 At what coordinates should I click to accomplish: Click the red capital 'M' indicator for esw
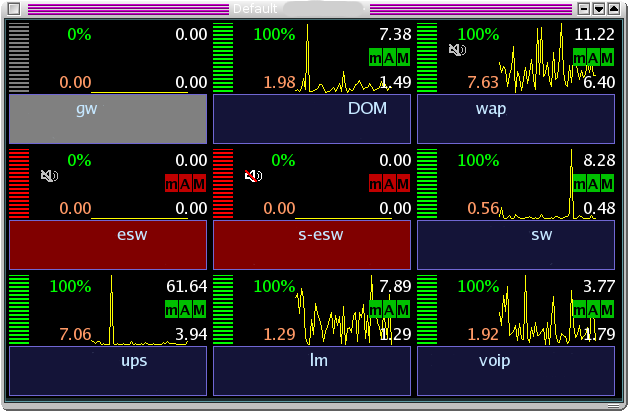click(x=199, y=184)
